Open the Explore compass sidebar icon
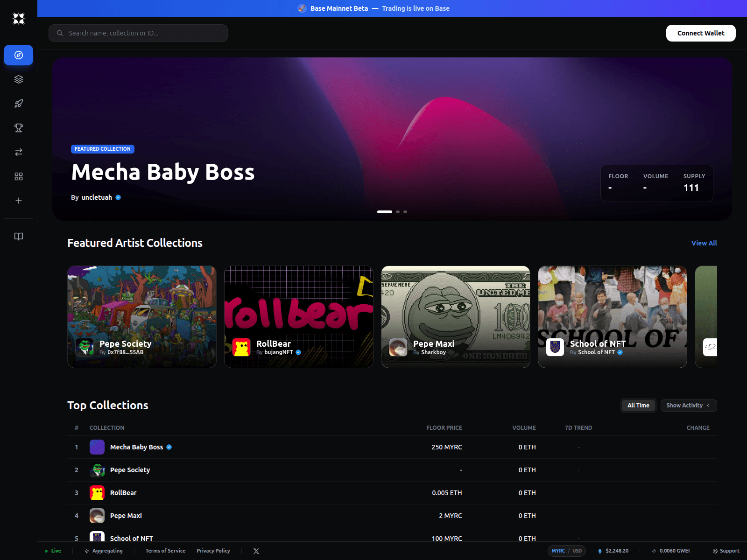747x560 pixels. [x=18, y=55]
